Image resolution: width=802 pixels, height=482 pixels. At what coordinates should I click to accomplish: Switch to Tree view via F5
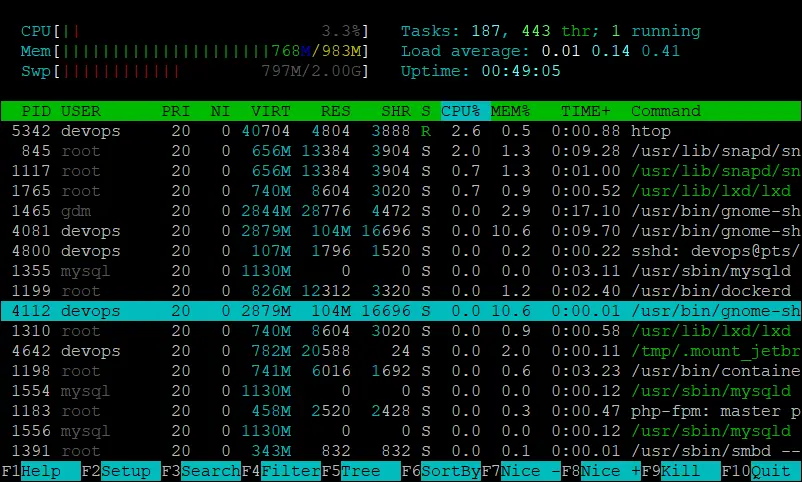(361, 471)
